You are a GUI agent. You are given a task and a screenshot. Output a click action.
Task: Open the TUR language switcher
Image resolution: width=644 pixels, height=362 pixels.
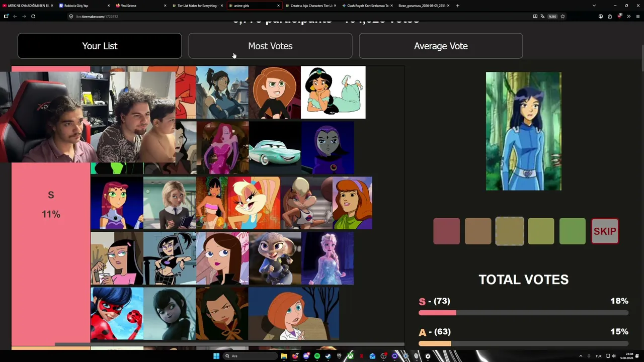(599, 356)
